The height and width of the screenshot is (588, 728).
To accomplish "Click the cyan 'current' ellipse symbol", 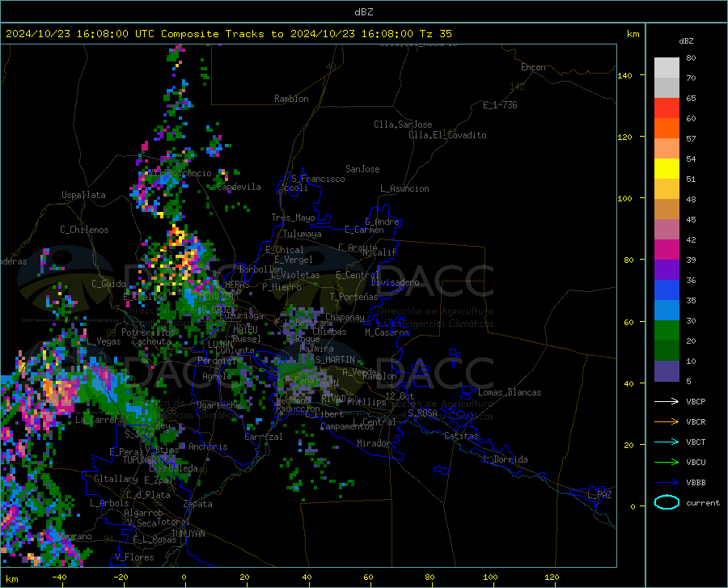I will [667, 502].
